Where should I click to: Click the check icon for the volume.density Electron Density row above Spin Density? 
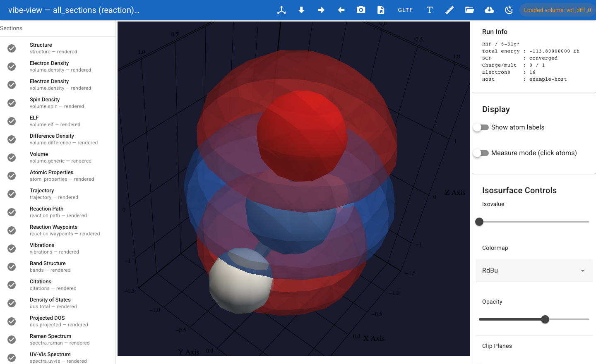pos(12,85)
